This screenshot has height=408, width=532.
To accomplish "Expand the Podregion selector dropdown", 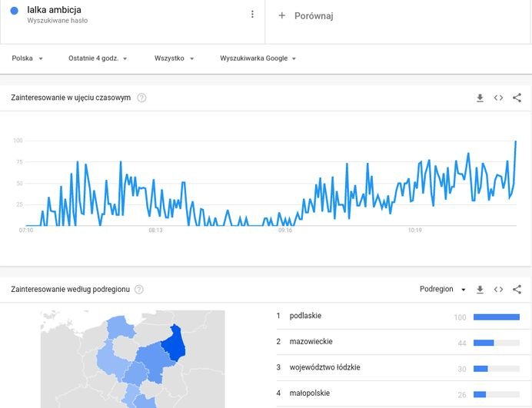I will click(443, 290).
